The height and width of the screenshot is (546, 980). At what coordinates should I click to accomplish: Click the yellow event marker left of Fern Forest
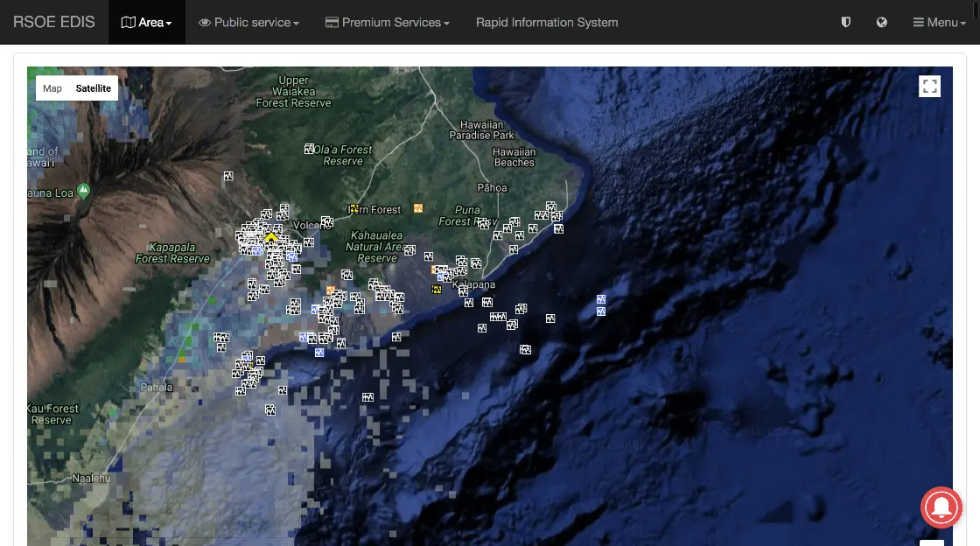click(x=353, y=208)
